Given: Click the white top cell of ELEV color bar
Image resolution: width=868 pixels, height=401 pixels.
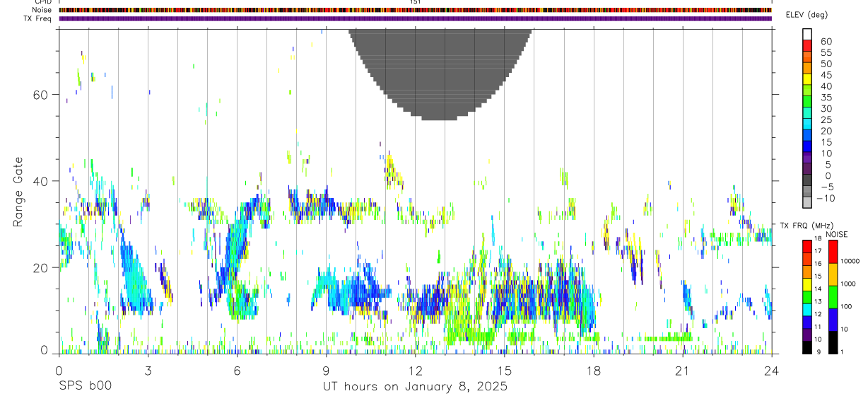Looking at the screenshot, I should (807, 34).
